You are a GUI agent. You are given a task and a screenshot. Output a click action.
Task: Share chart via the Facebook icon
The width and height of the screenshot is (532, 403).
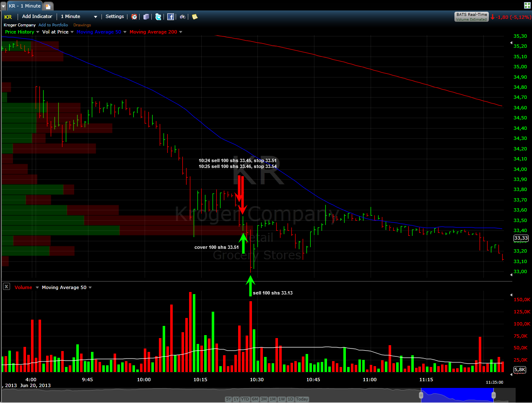point(171,17)
